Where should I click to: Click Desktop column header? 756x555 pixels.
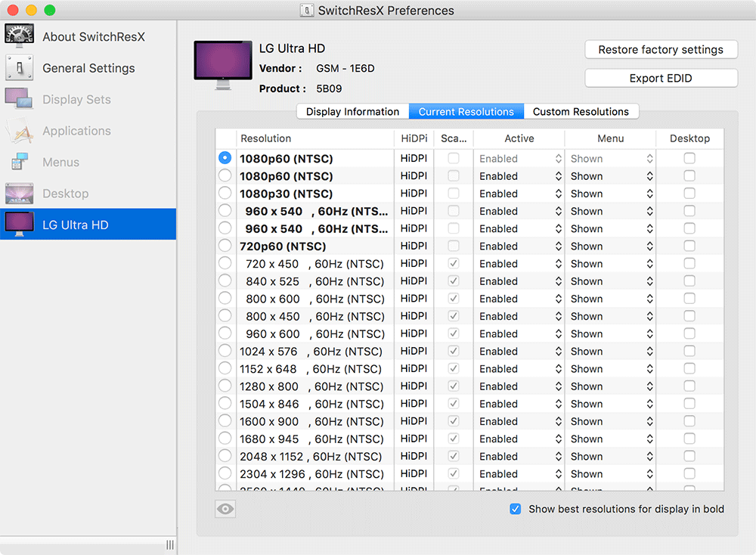click(690, 138)
